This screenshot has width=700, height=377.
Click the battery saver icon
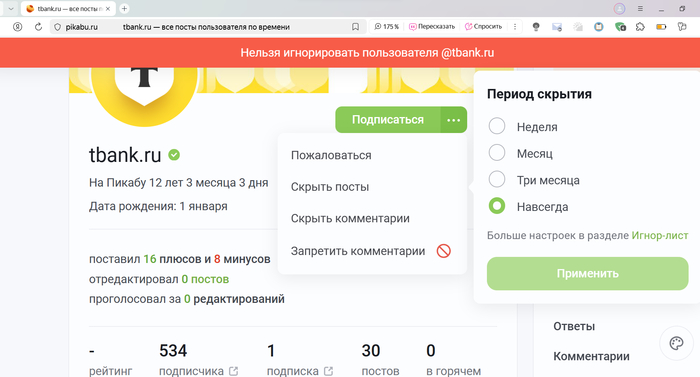[x=661, y=27]
